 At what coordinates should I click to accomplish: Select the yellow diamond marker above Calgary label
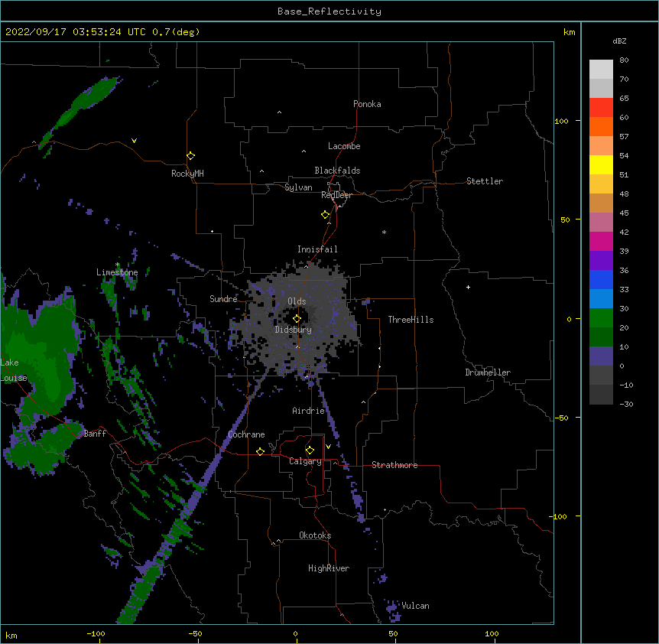pos(310,450)
